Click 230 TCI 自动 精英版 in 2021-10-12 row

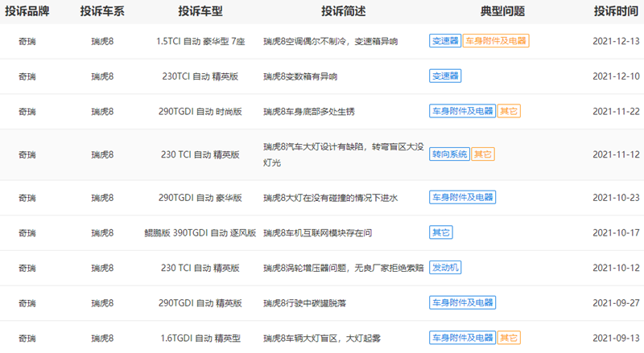coord(200,268)
